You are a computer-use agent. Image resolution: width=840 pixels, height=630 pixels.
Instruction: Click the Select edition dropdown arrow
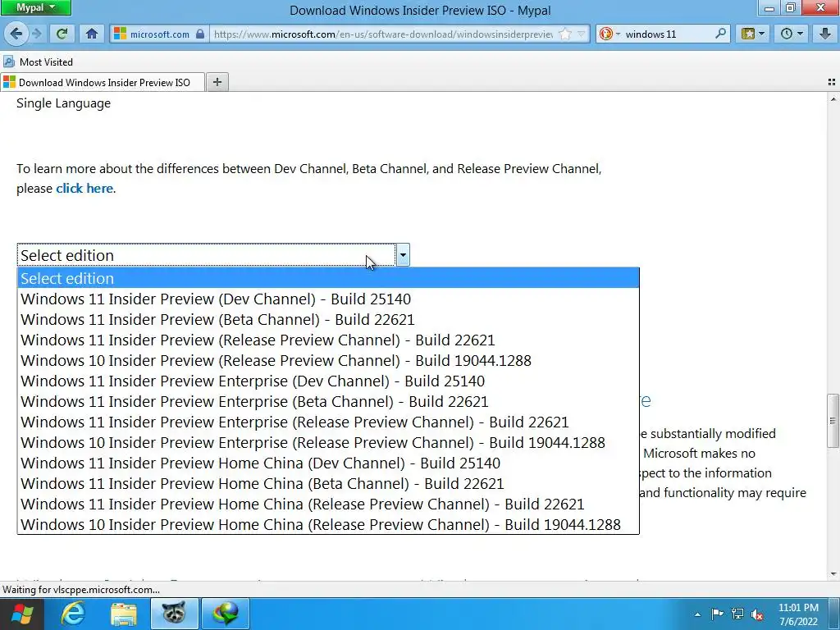tap(403, 255)
